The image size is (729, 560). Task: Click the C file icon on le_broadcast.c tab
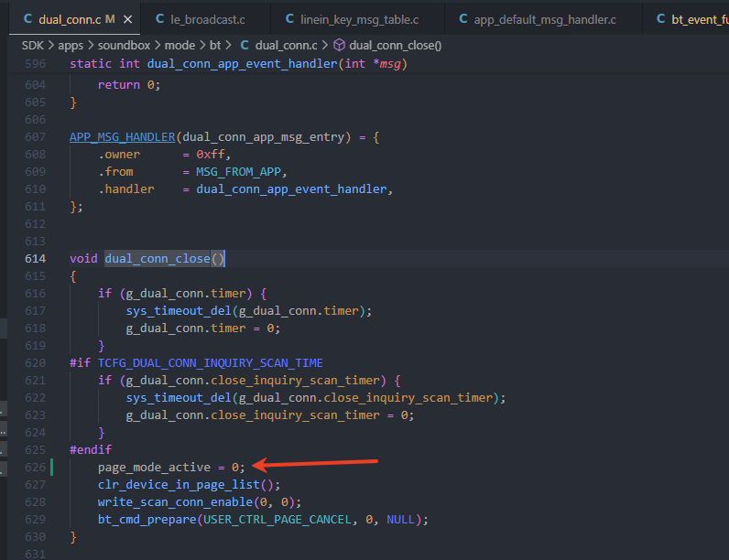pyautogui.click(x=160, y=19)
